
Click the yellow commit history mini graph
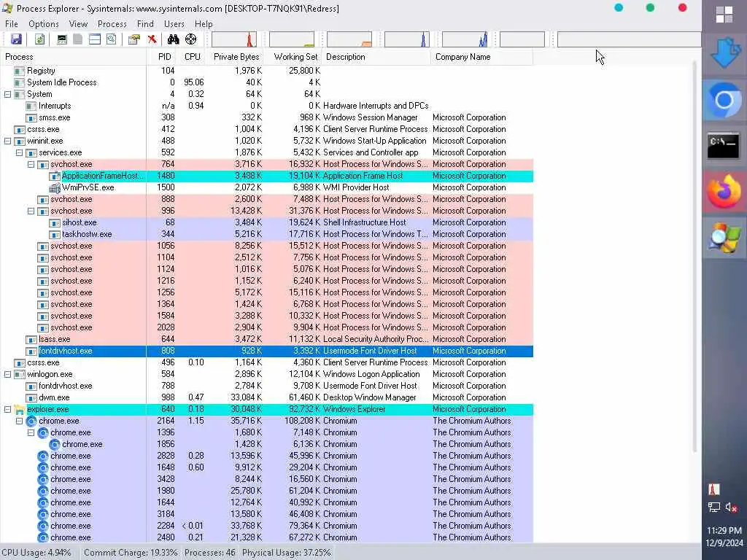[x=292, y=39]
